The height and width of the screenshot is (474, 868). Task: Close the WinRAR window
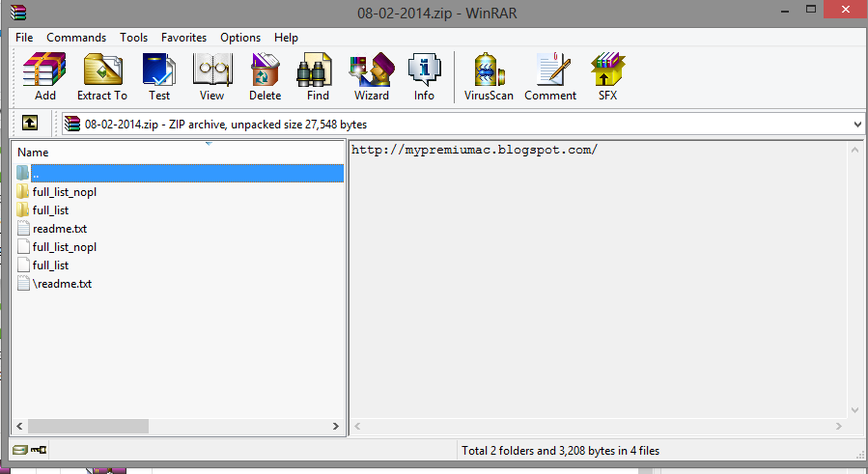(845, 10)
